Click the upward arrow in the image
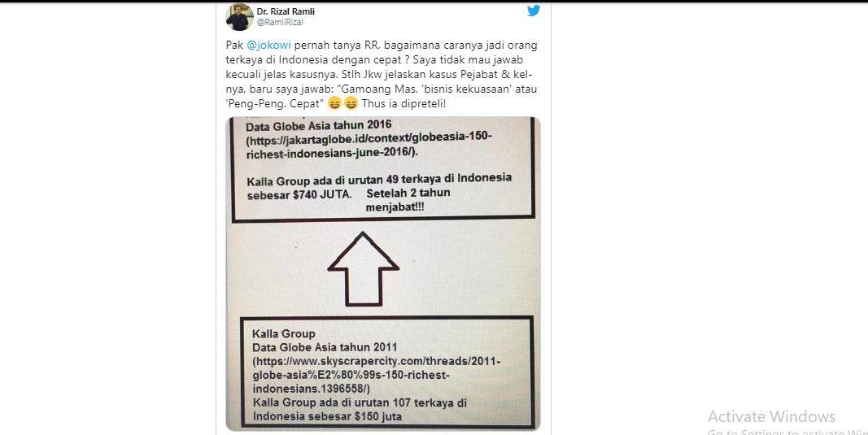Image resolution: width=868 pixels, height=435 pixels. tap(363, 268)
